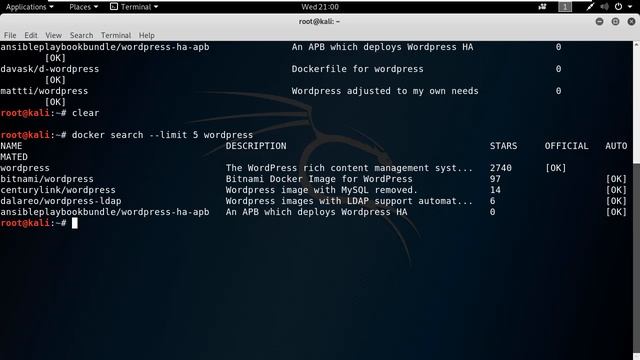The image size is (640, 360).
Task: Close the terminal window
Action: click(x=631, y=22)
